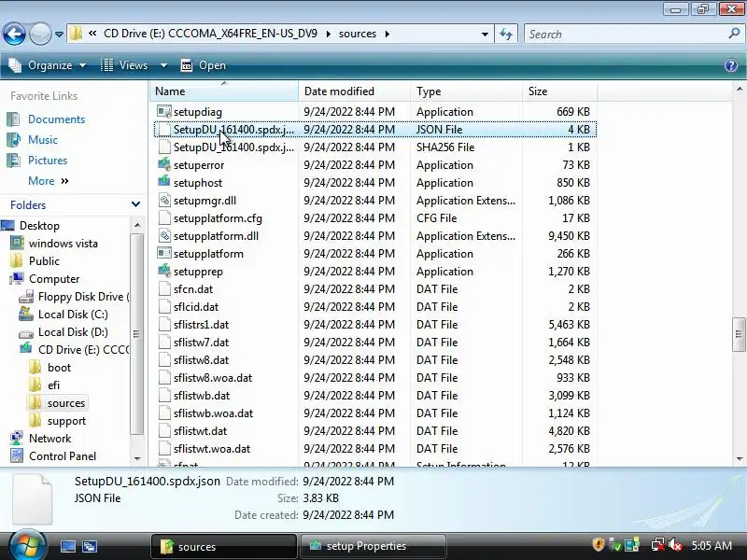Select the setuphost application icon

coord(164,182)
